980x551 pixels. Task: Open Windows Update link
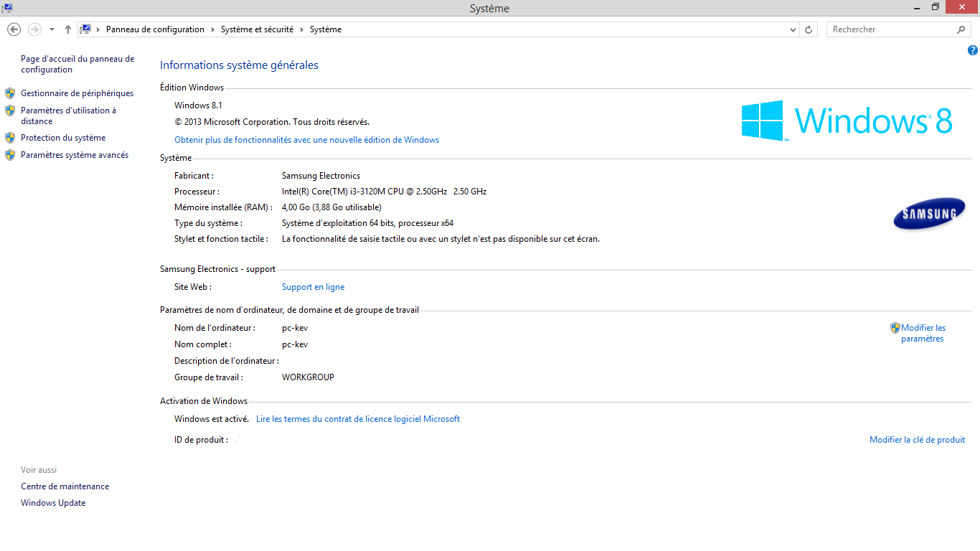point(53,503)
